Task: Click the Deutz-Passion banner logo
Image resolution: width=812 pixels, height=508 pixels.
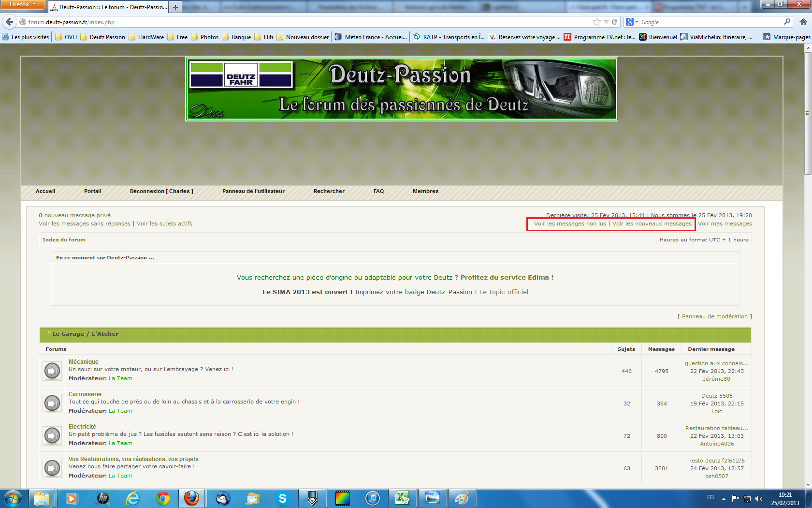Action: click(401, 89)
